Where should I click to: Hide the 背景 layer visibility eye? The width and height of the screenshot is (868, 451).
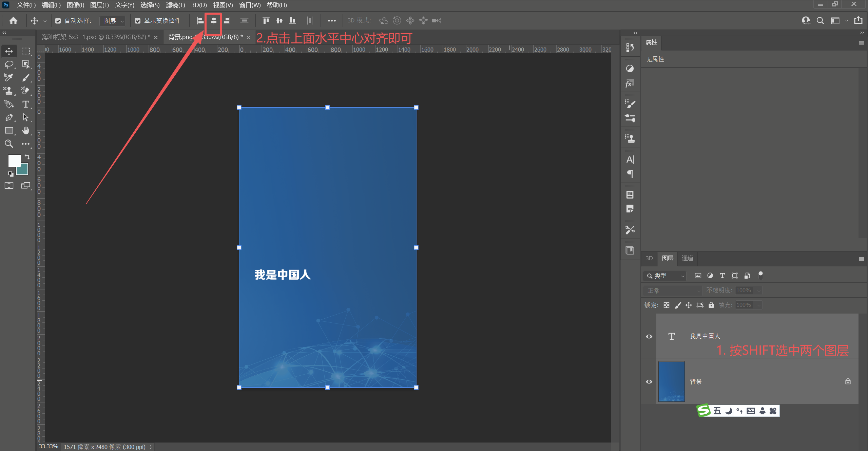click(649, 381)
